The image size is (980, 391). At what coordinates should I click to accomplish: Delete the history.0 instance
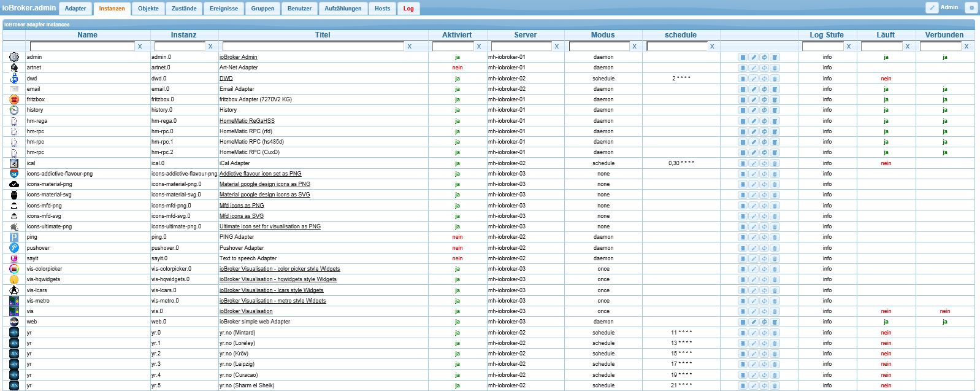(x=775, y=110)
